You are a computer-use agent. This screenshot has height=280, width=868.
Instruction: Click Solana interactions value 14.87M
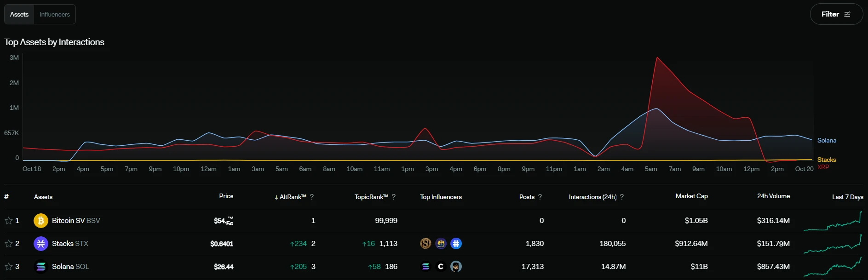613,267
